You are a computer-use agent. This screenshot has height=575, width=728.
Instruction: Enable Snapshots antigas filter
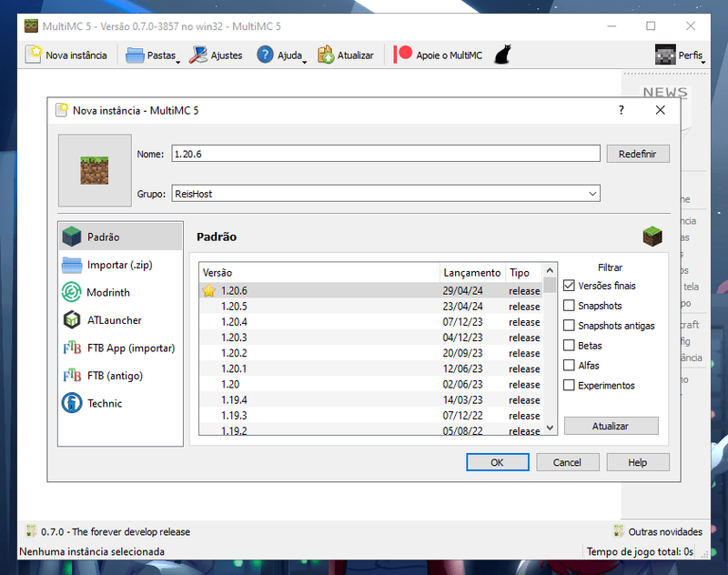tap(569, 326)
